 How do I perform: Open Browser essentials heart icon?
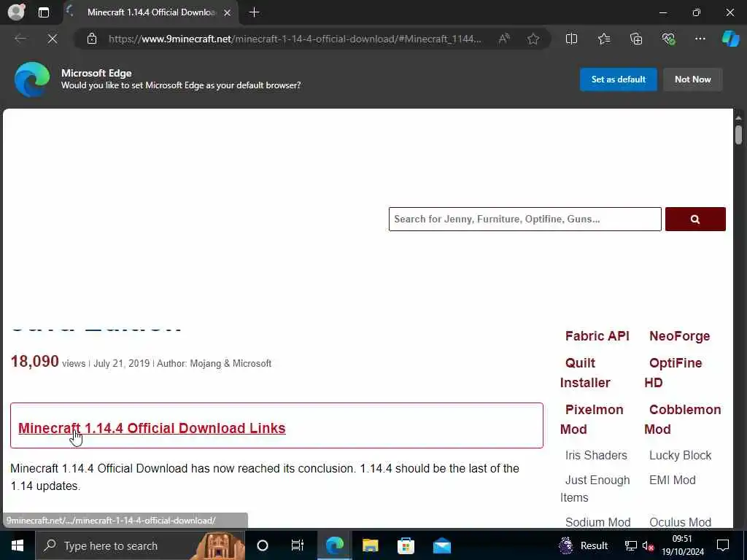668,39
